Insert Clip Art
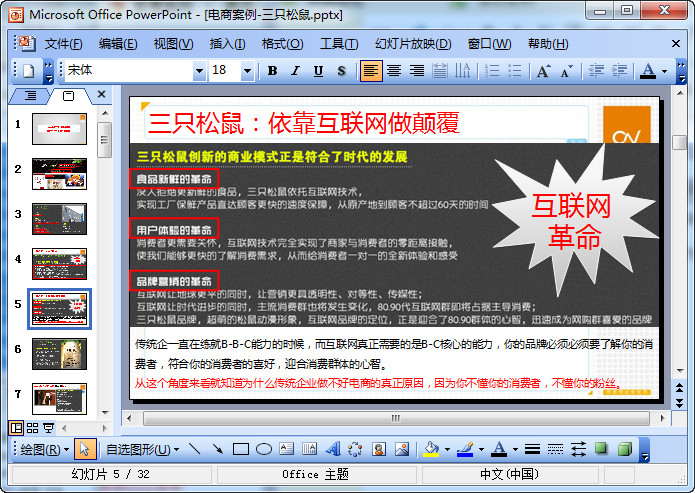The image size is (695, 493). coord(379,449)
